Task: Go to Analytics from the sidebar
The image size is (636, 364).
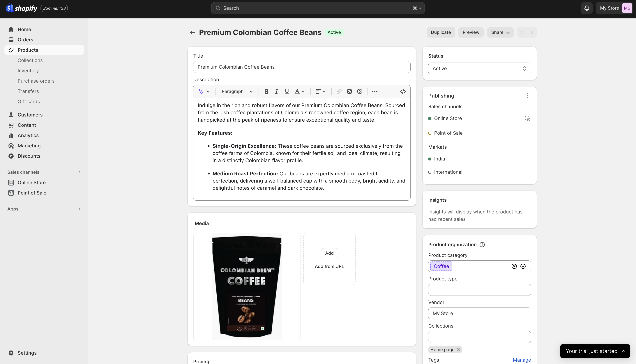Action: click(28, 135)
